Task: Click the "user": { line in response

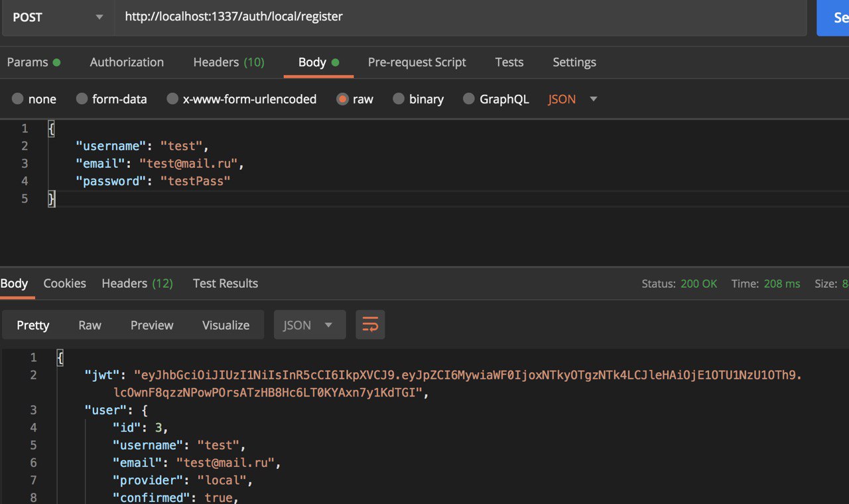Action: [x=116, y=410]
